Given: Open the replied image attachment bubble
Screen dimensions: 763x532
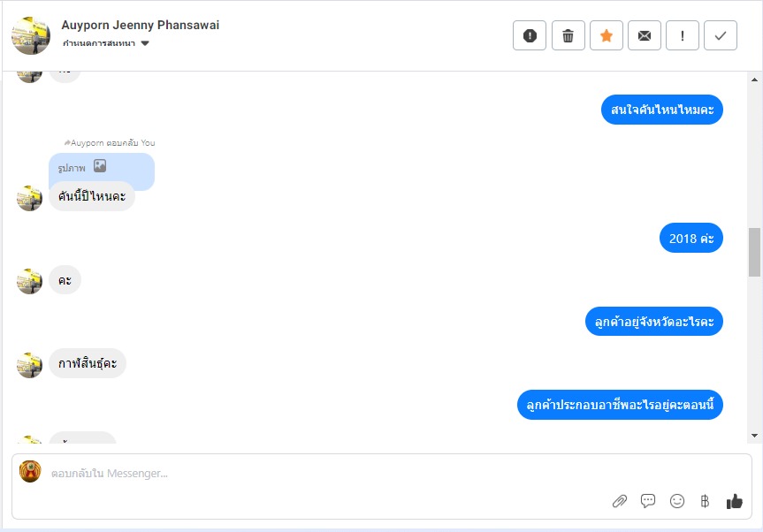Looking at the screenshot, I should coord(102,167).
